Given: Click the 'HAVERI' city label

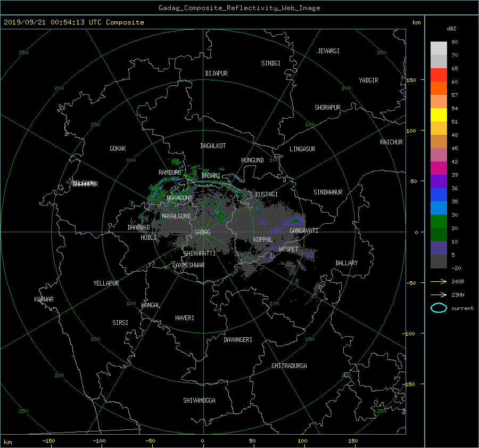Looking at the screenshot, I should pyautogui.click(x=185, y=318).
